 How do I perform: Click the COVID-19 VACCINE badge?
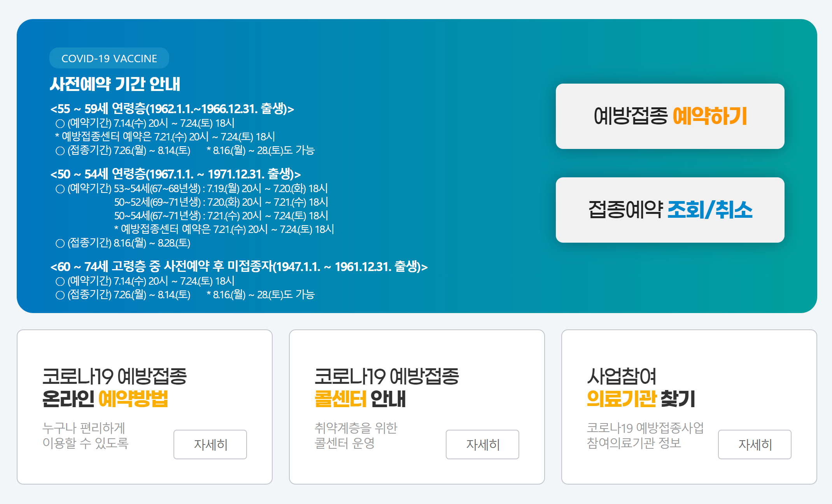109,58
